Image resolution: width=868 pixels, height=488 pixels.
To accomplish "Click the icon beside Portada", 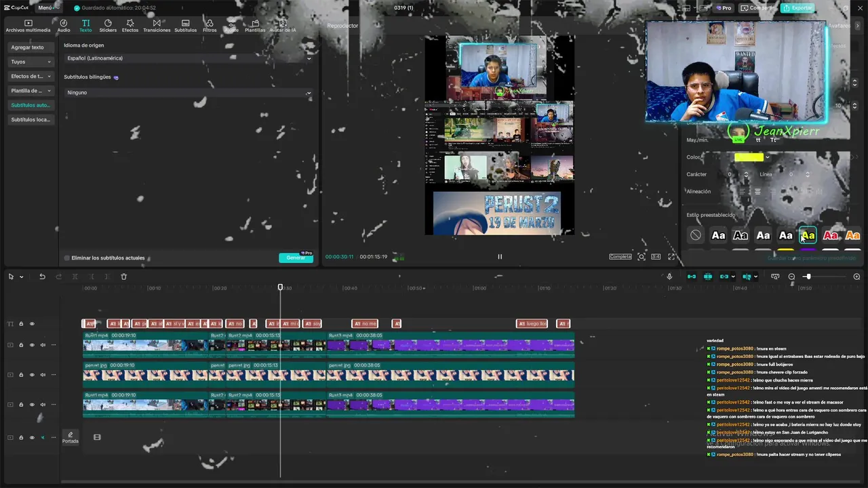I will tap(97, 437).
